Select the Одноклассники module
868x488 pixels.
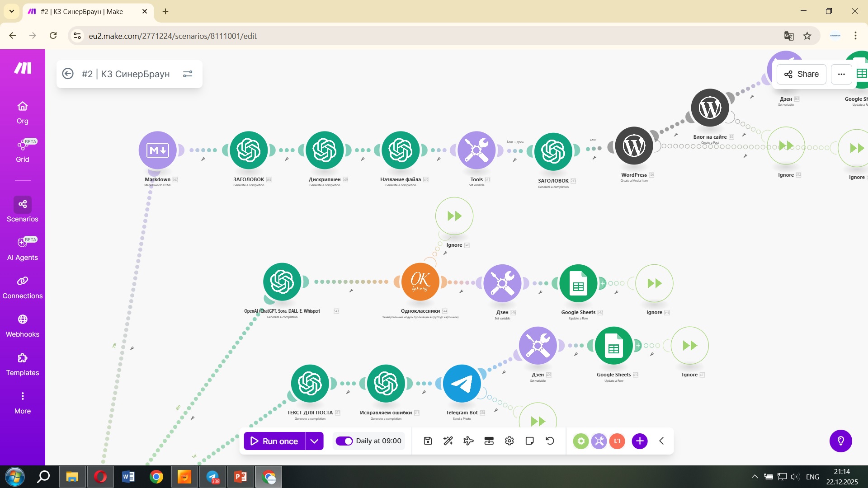(420, 282)
